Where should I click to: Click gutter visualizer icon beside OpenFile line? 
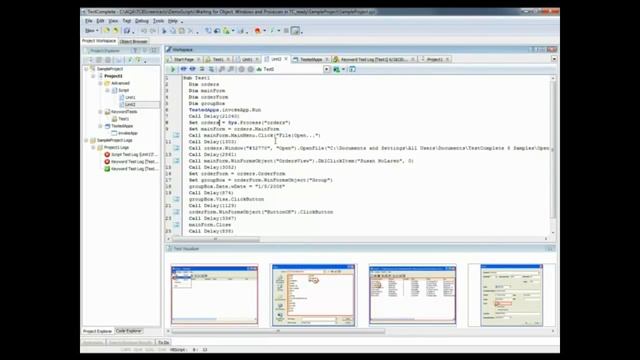click(x=176, y=148)
